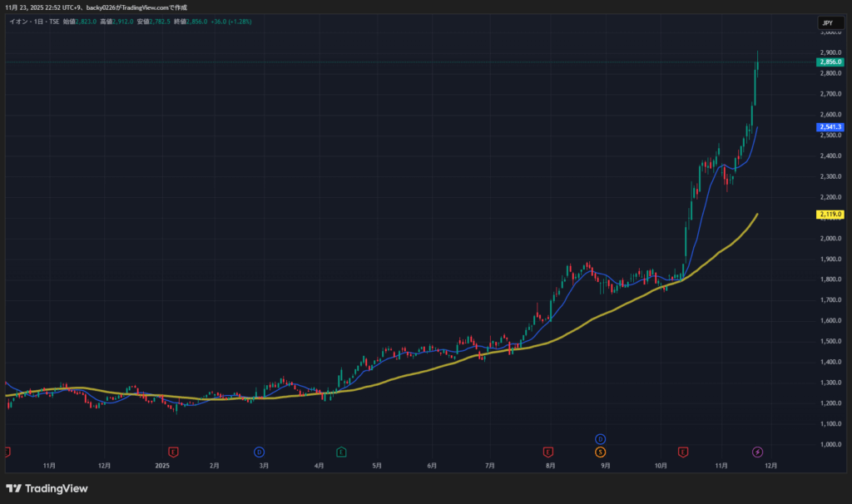This screenshot has height=504, width=852.
Task: Click the green E earnings marker in April
Action: (341, 452)
